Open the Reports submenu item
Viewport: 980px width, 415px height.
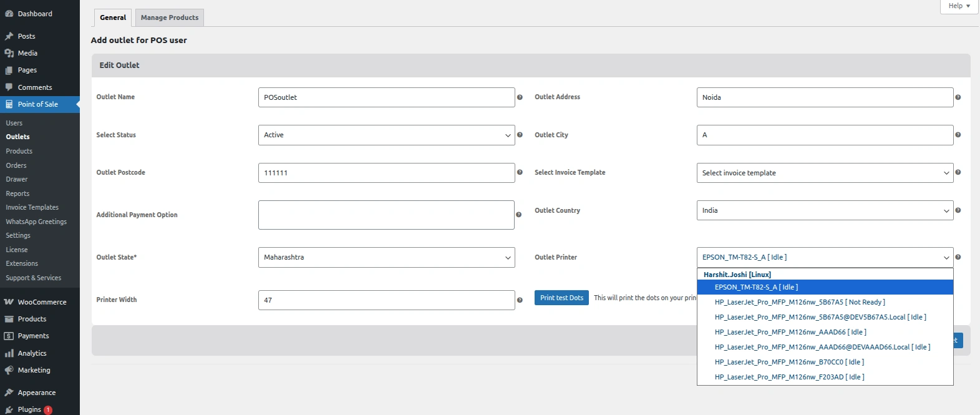click(17, 193)
